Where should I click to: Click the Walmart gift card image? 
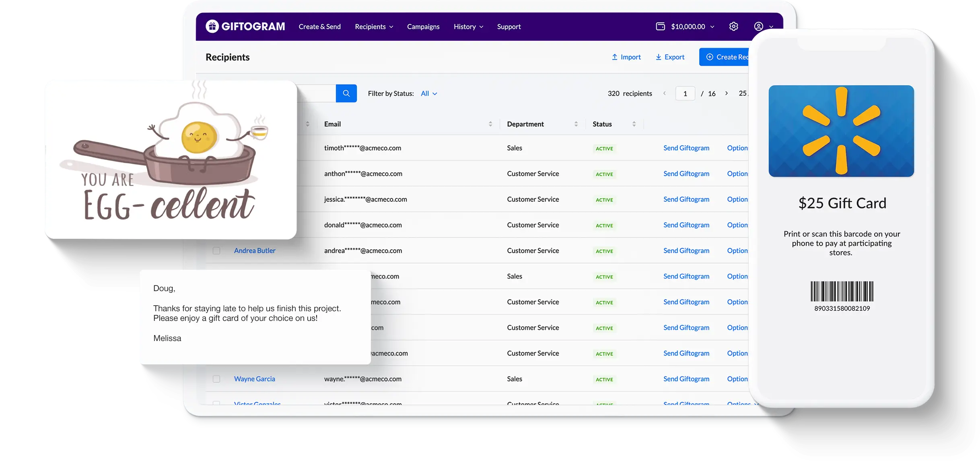[841, 131]
